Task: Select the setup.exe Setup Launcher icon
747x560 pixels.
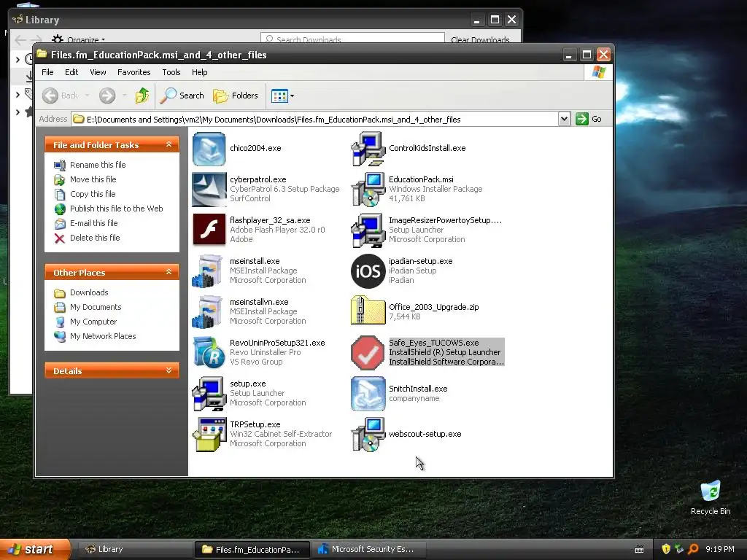Action: [209, 393]
